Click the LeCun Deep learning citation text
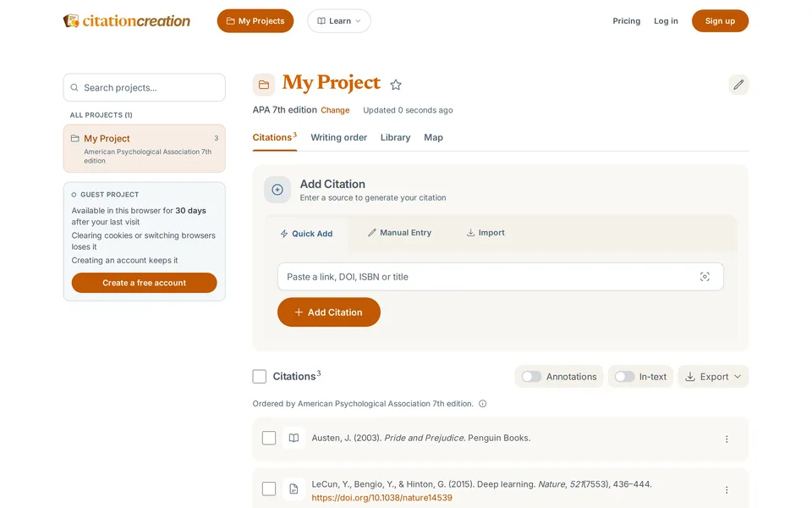The width and height of the screenshot is (812, 508). coord(481,484)
